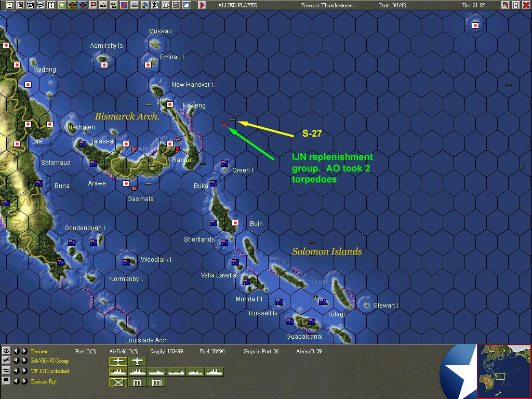Click the single yellow ship toolbar icon
The width and height of the screenshot is (532, 399).
coord(103,5)
